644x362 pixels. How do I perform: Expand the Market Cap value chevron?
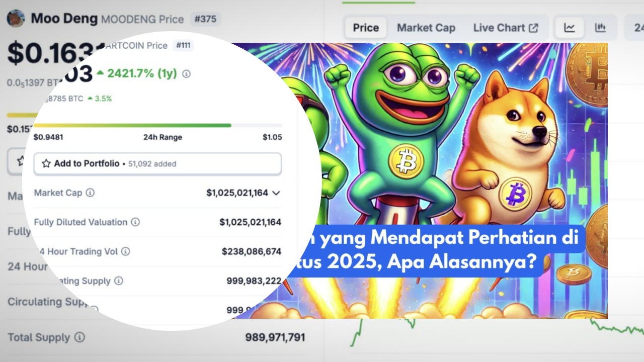(276, 193)
